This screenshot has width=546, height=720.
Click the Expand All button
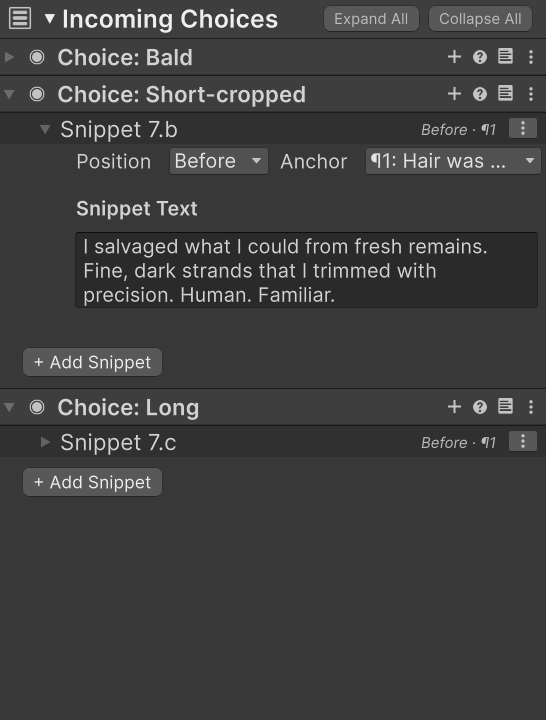371,19
